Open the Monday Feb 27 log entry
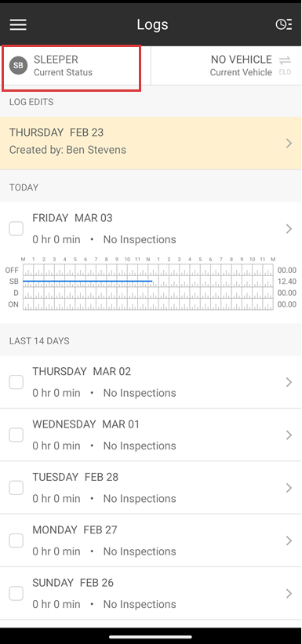This screenshot has width=302, height=644. pyautogui.click(x=151, y=540)
